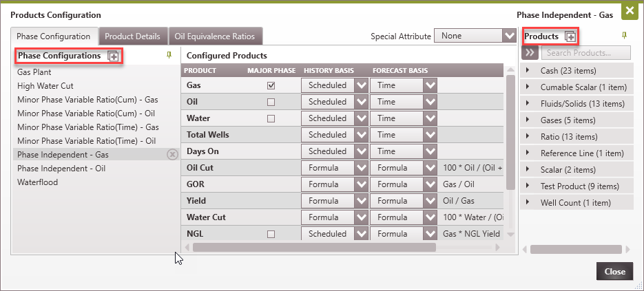Add a new Phase Configuration with the plus icon
644x291 pixels.
113,56
